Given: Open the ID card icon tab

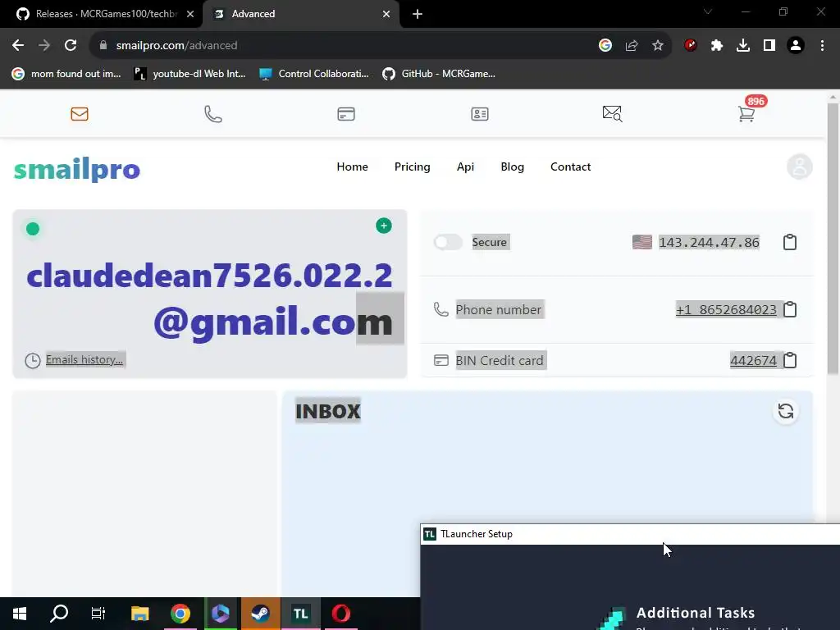Looking at the screenshot, I should click(x=479, y=113).
